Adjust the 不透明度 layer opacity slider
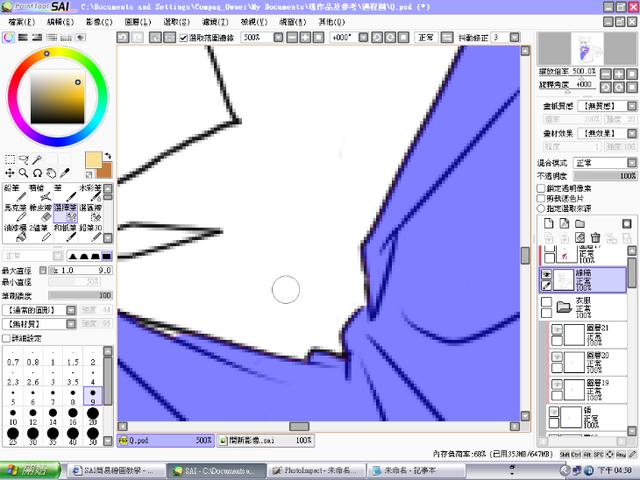The height and width of the screenshot is (480, 640). click(605, 176)
